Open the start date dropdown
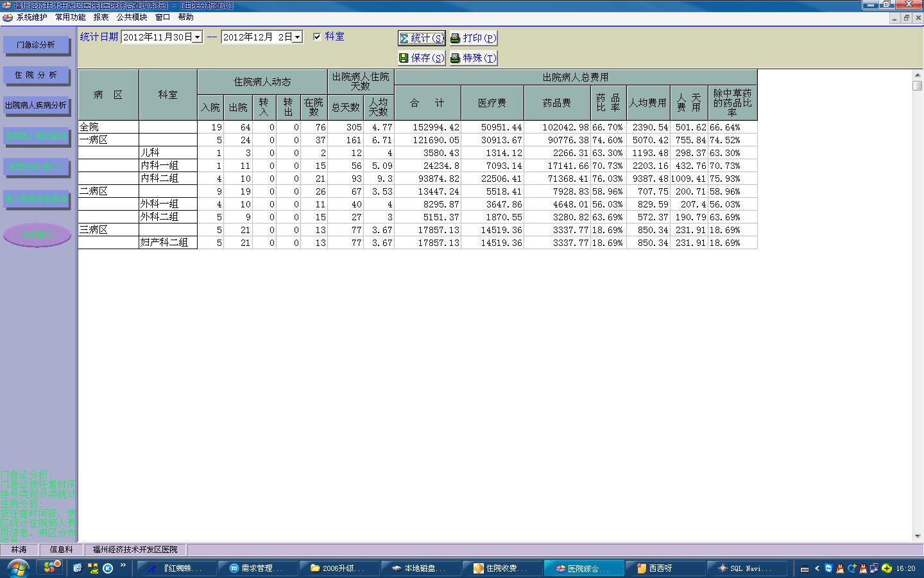The width and height of the screenshot is (924, 578). (x=198, y=37)
